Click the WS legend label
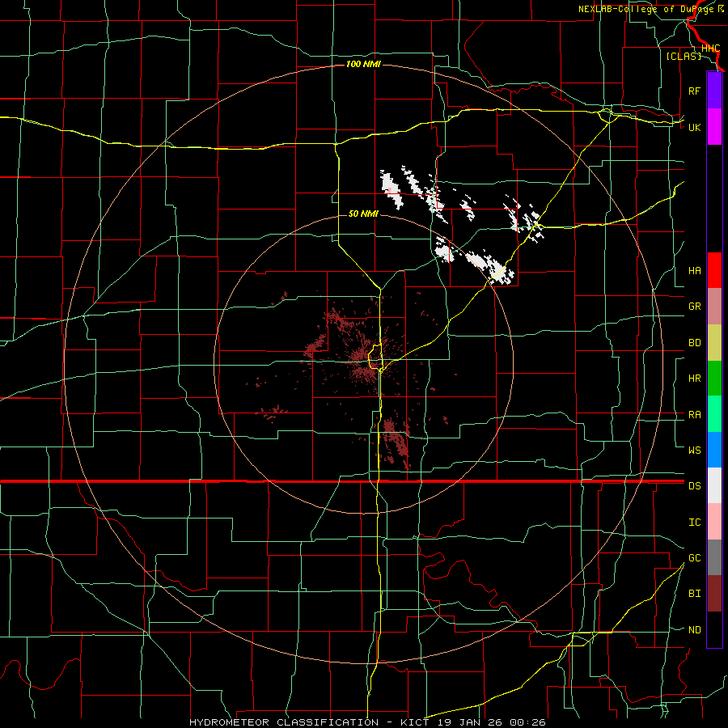Screen dimensions: 728x728 click(694, 451)
